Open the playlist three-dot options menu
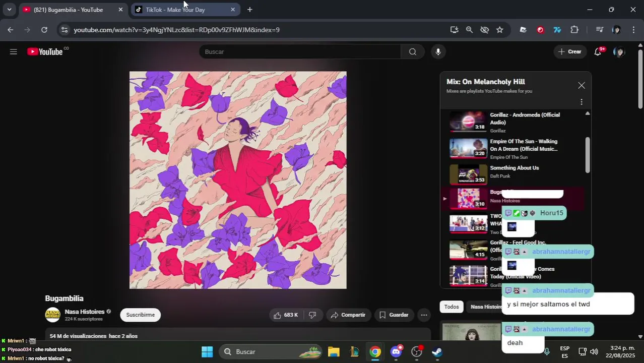This screenshot has width=644, height=363. pos(582,102)
